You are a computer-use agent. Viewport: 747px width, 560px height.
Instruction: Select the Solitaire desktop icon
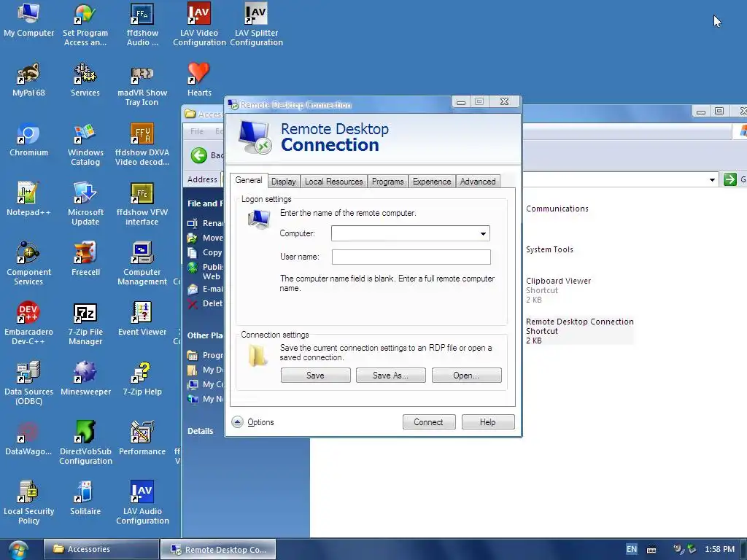[85, 499]
